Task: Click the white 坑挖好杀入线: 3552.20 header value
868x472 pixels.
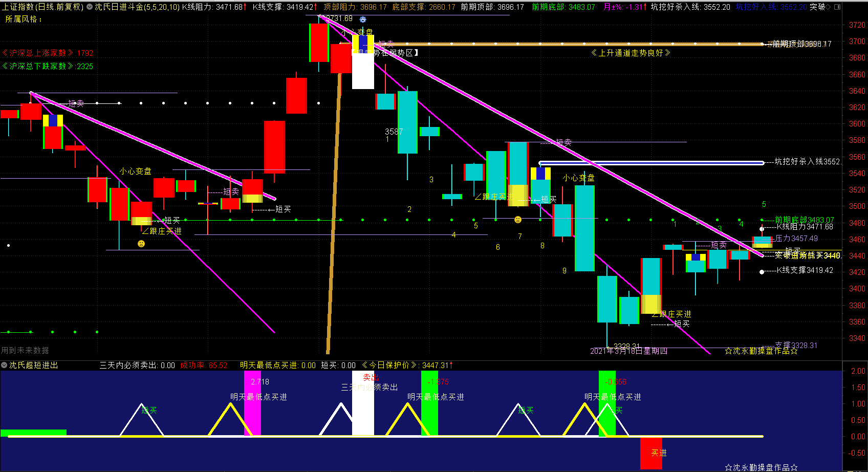Action: [x=690, y=7]
